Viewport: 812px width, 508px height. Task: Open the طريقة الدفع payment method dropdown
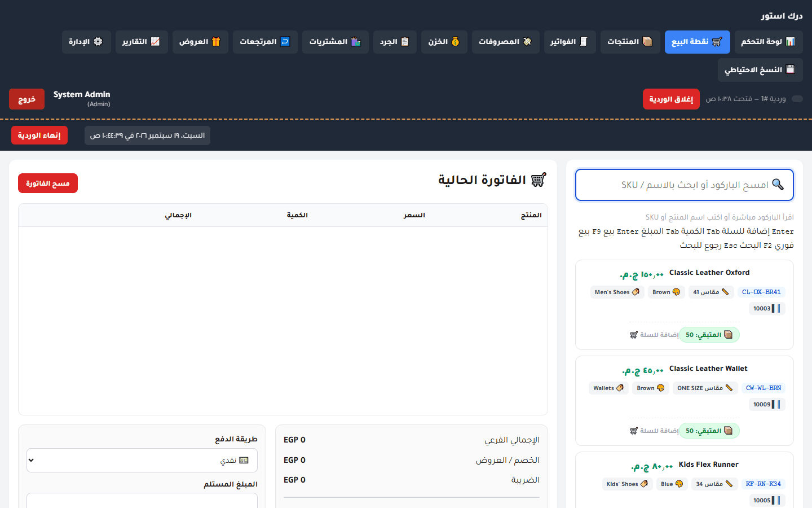tap(142, 461)
